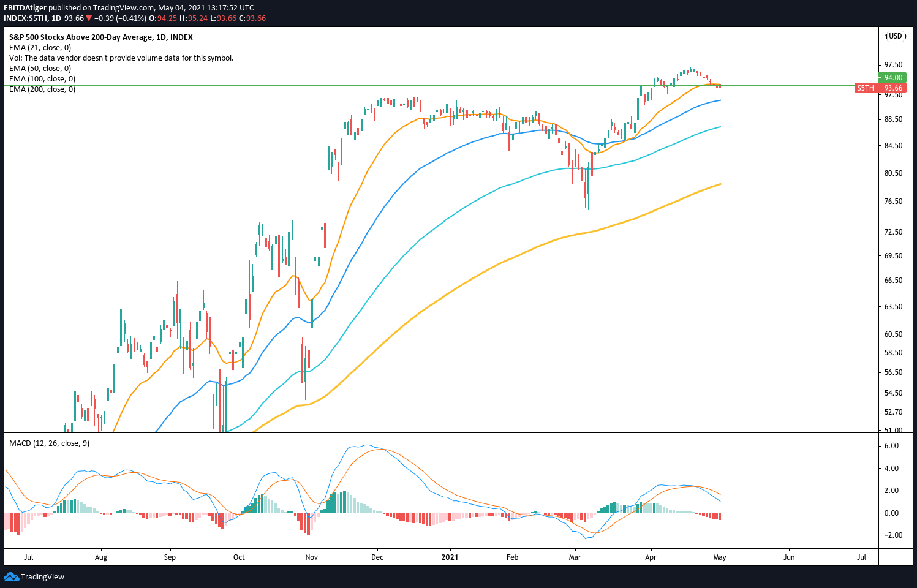
Task: Click the 52.70 price axis label
Action: [x=893, y=412]
